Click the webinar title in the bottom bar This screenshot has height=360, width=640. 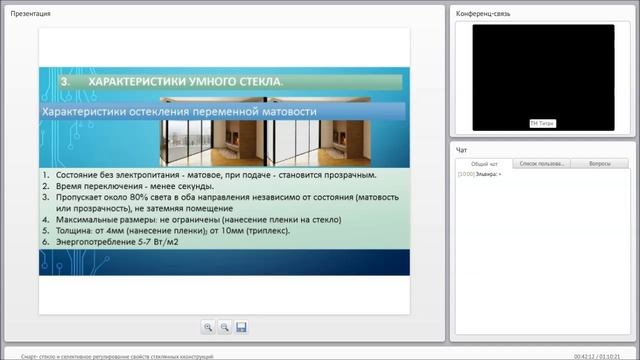[x=117, y=356]
